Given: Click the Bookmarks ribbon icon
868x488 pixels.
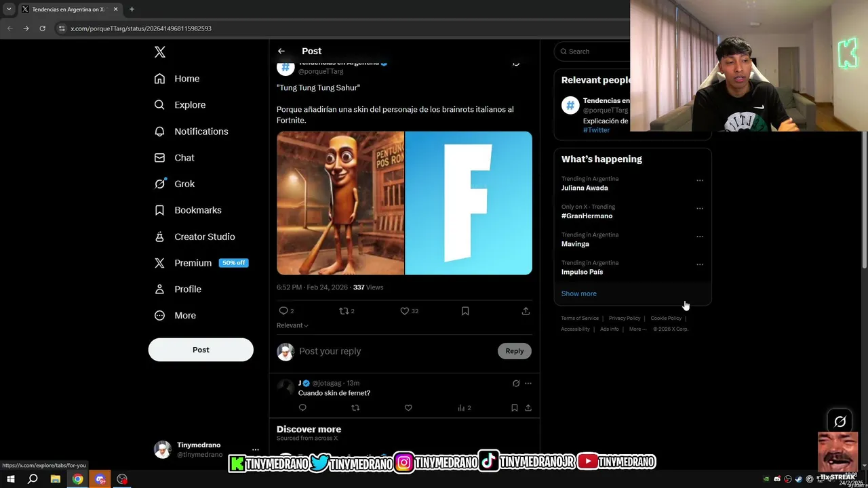Looking at the screenshot, I should pyautogui.click(x=159, y=210).
